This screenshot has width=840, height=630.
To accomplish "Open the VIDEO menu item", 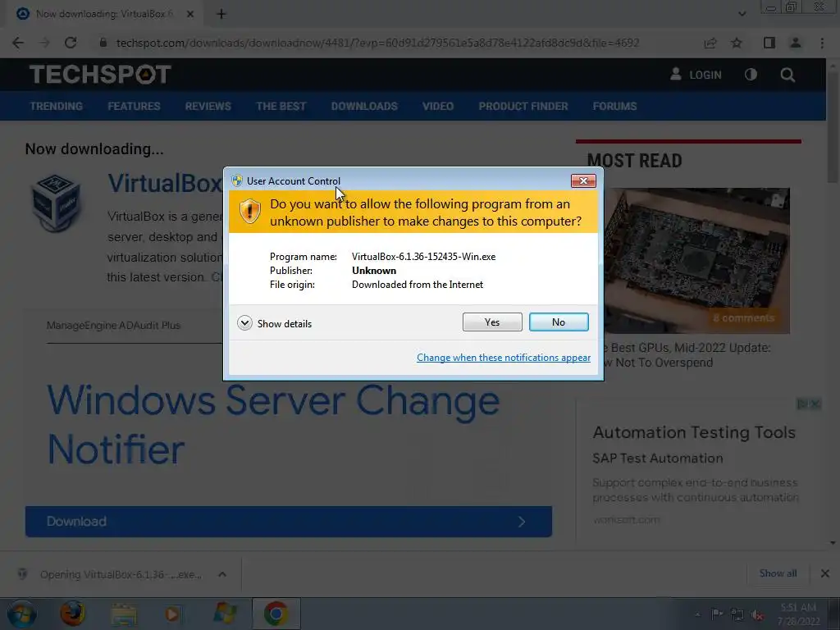I will pyautogui.click(x=438, y=106).
